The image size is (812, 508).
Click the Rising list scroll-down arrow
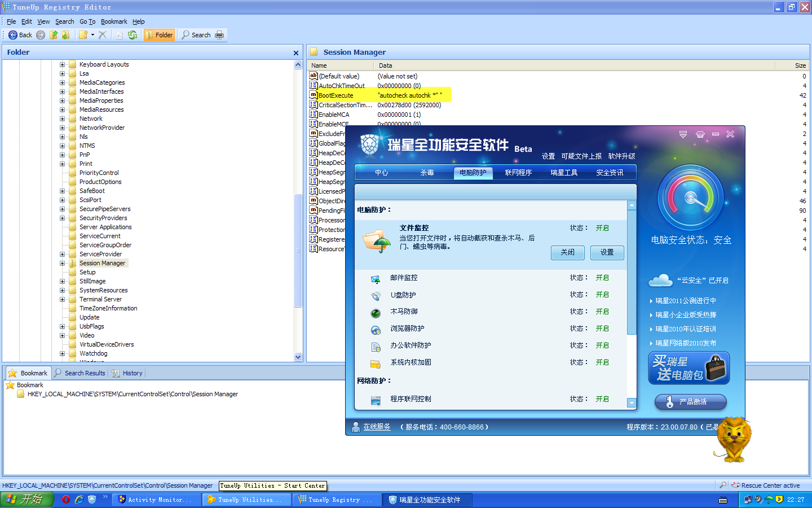pyautogui.click(x=632, y=403)
